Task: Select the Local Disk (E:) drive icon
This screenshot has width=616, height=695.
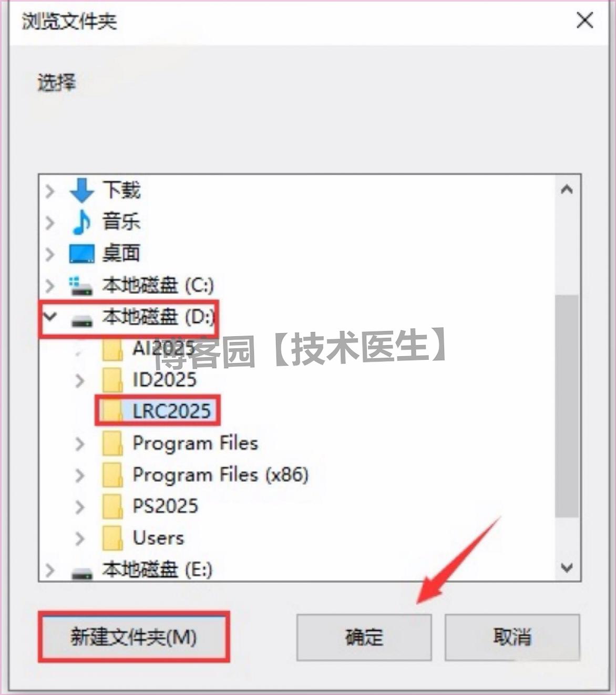Action: coord(82,573)
